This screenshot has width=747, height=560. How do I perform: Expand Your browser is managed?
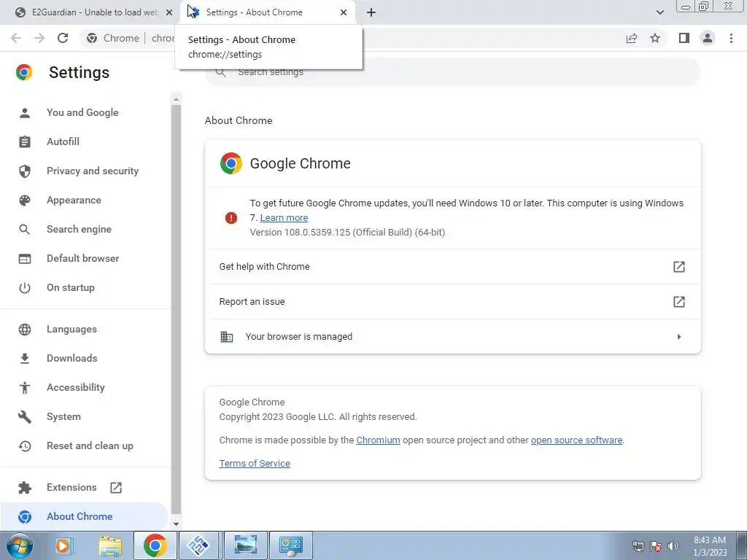coord(452,337)
